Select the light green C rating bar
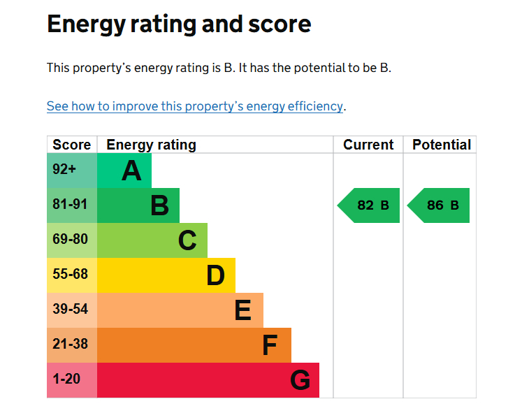 (152, 240)
